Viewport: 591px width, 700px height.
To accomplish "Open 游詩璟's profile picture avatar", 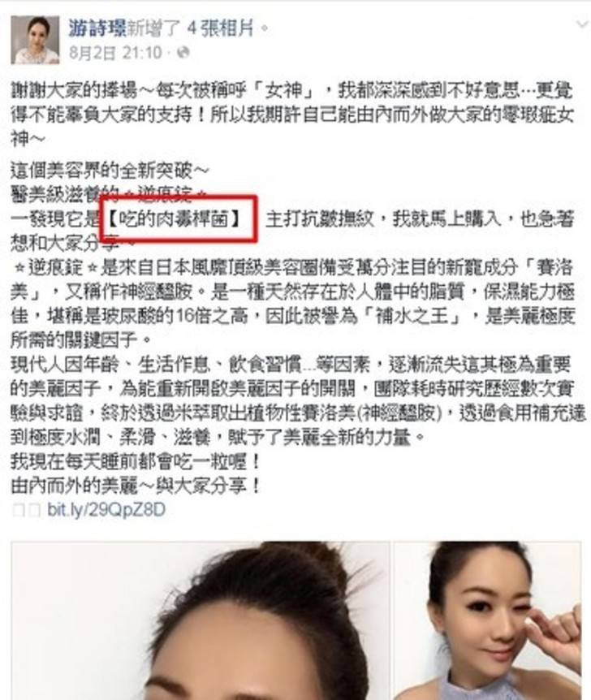I will click(35, 40).
